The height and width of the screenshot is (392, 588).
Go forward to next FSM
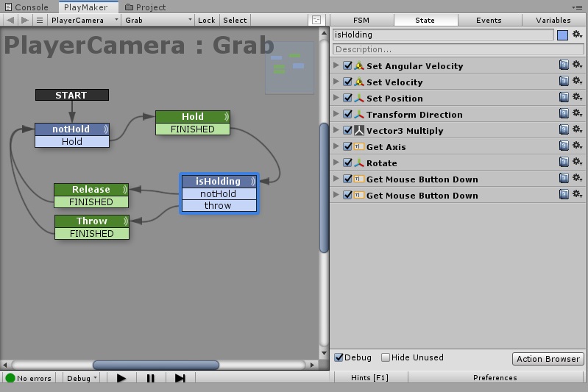click(x=25, y=21)
